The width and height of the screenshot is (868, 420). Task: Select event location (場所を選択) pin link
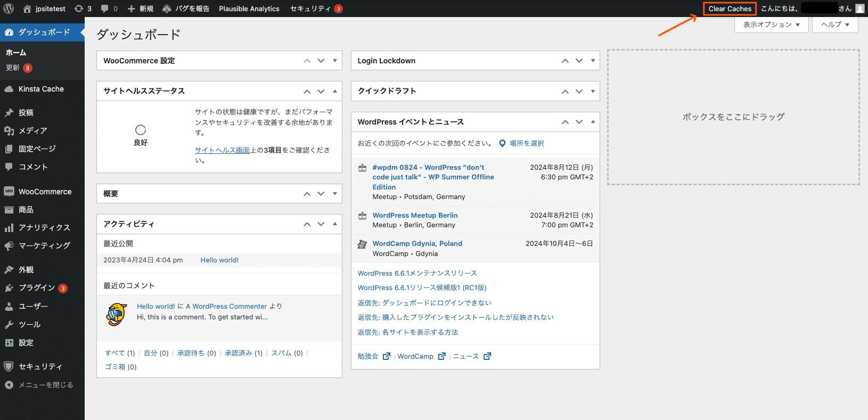(521, 143)
